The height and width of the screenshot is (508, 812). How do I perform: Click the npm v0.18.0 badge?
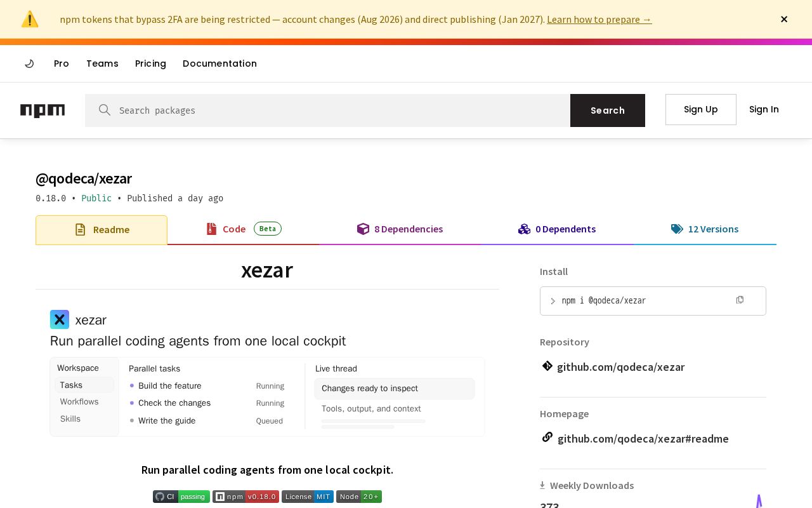pyautogui.click(x=246, y=497)
